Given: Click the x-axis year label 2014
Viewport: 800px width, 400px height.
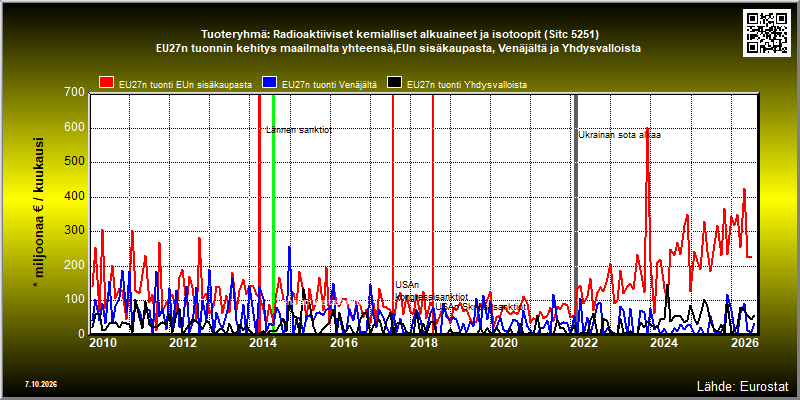Looking at the screenshot, I should (x=263, y=343).
